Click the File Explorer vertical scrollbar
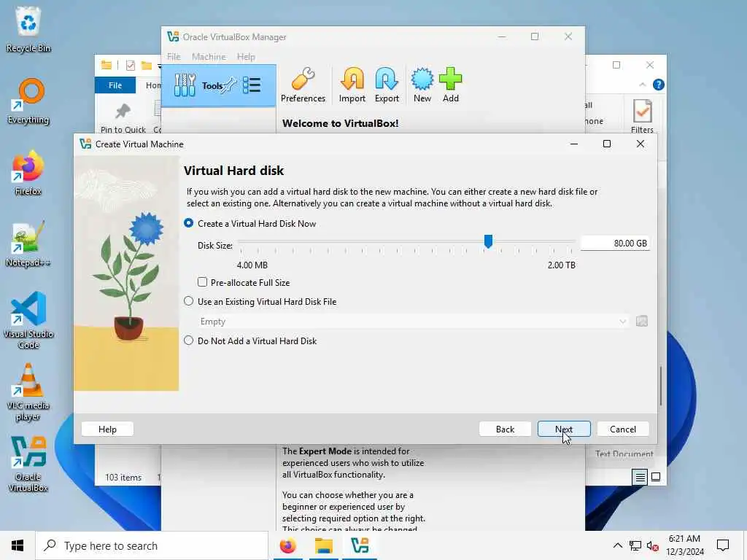Viewport: 747px width, 560px height. 661,386
